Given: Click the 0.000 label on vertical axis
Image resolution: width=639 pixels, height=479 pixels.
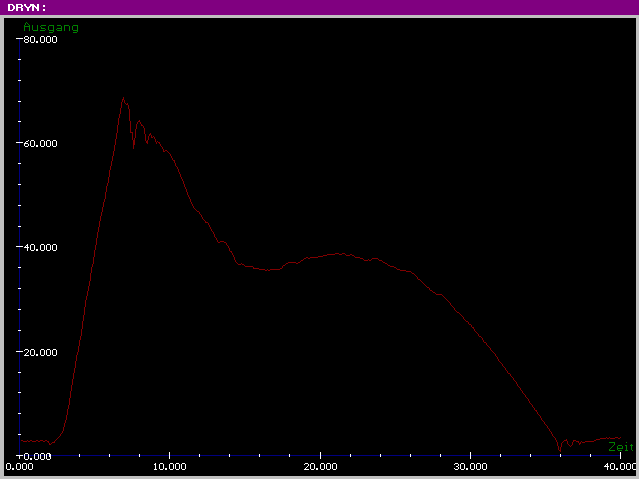Looking at the screenshot, I should click(x=41, y=455).
